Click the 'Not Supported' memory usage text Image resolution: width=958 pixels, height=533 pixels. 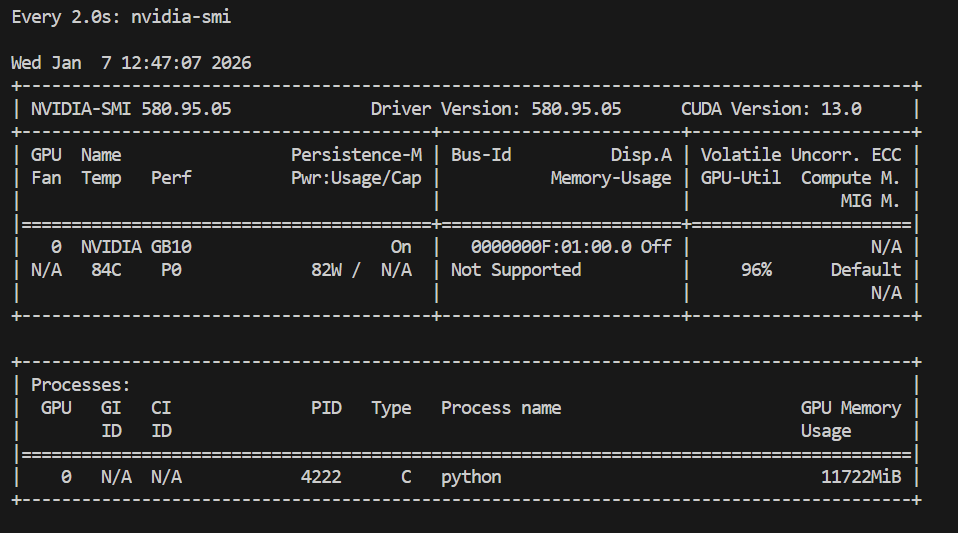[516, 270]
